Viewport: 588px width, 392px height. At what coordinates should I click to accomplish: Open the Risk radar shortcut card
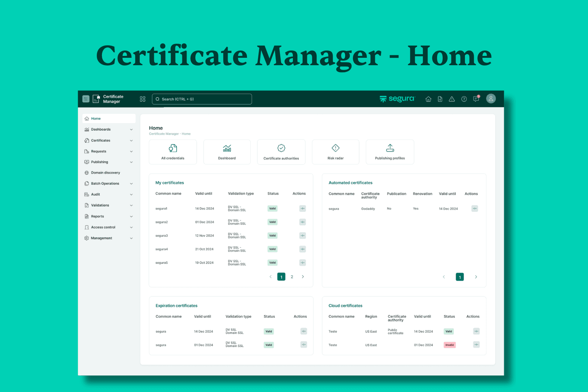[336, 152]
